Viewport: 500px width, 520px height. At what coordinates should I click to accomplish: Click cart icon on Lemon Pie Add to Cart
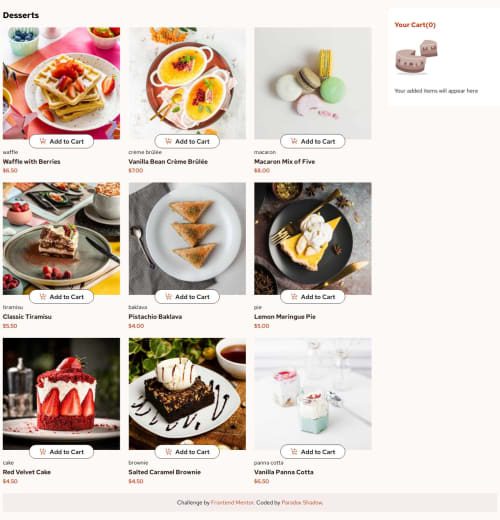click(x=294, y=296)
